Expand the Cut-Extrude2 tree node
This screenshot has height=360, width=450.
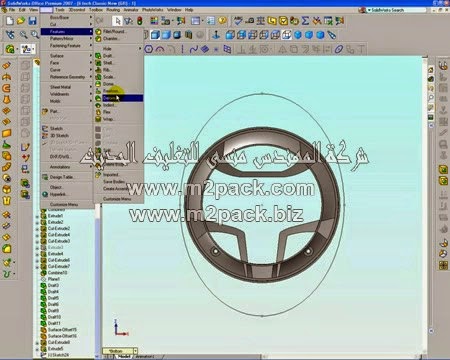click(37, 229)
